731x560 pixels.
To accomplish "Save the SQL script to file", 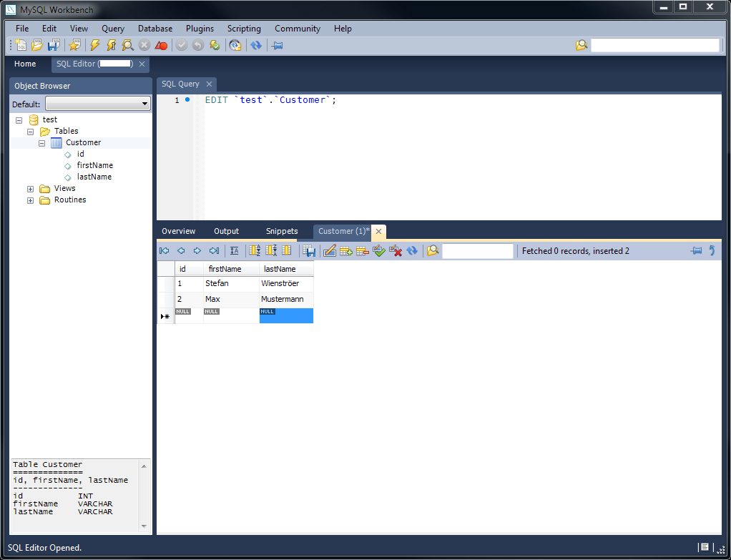I will pos(54,45).
